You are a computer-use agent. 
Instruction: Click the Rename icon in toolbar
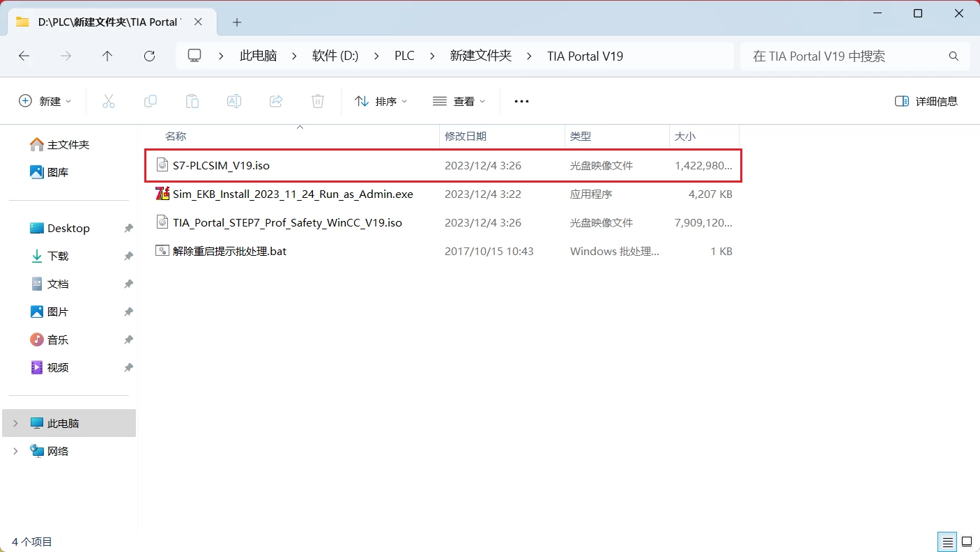pyautogui.click(x=234, y=101)
